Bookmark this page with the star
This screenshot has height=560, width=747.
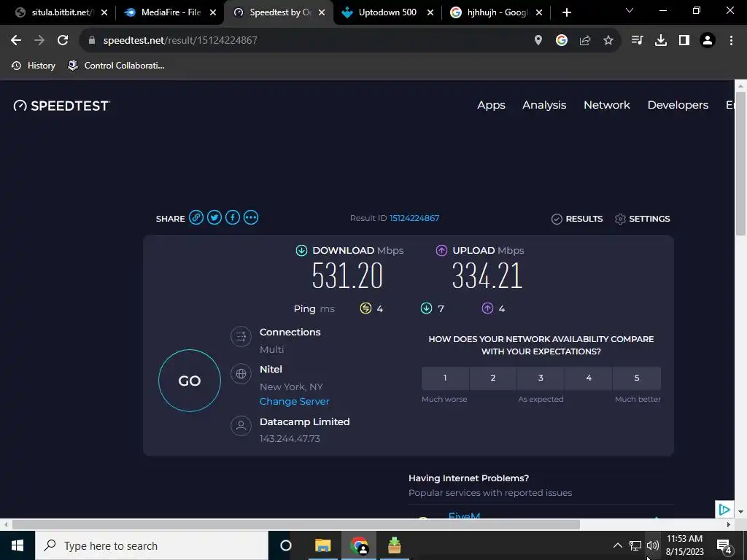(608, 41)
